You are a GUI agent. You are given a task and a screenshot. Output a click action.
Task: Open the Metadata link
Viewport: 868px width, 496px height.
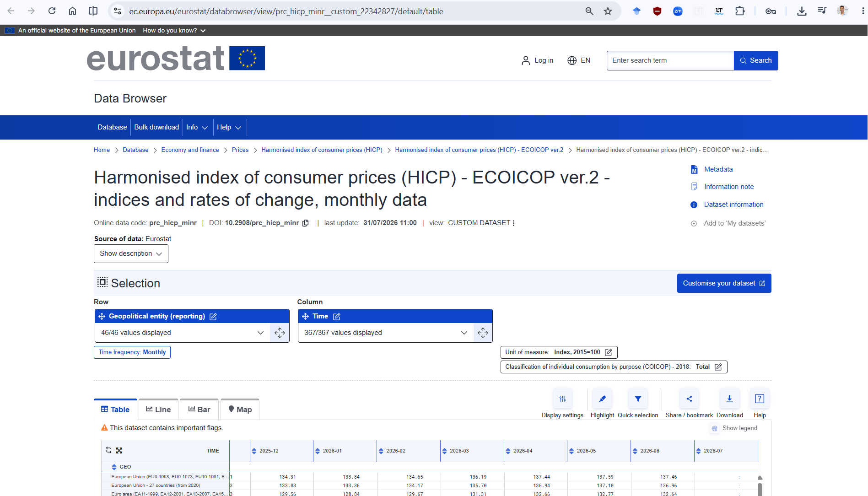[x=718, y=169]
